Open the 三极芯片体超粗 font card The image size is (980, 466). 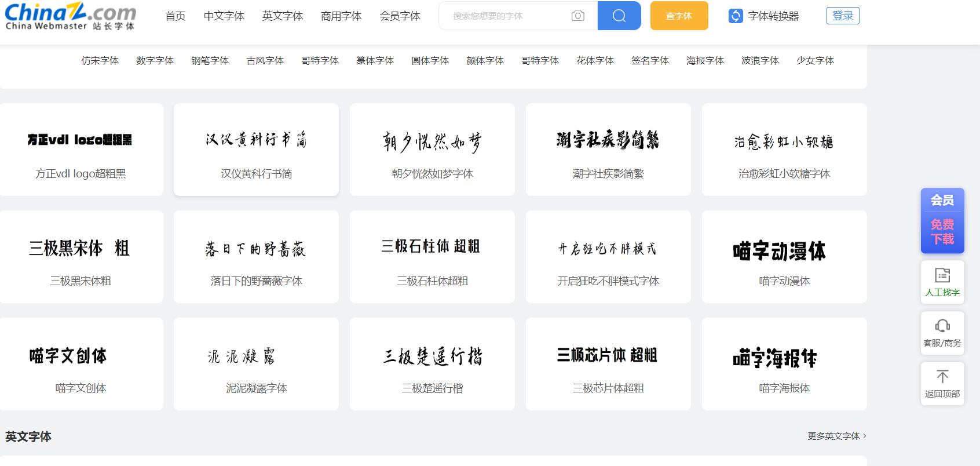pos(608,364)
